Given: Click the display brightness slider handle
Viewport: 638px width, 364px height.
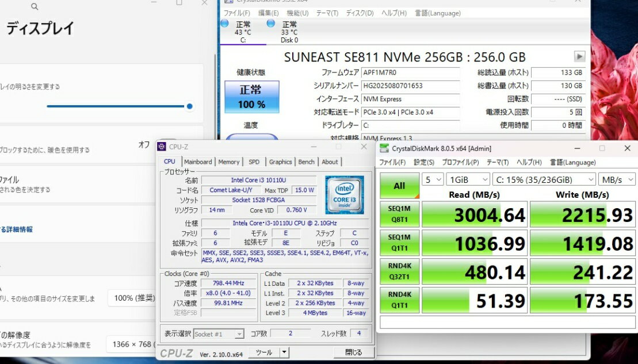Looking at the screenshot, I should [x=189, y=106].
